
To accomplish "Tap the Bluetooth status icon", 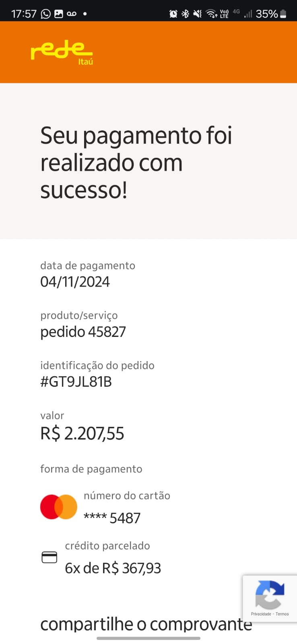I will [x=185, y=14].
